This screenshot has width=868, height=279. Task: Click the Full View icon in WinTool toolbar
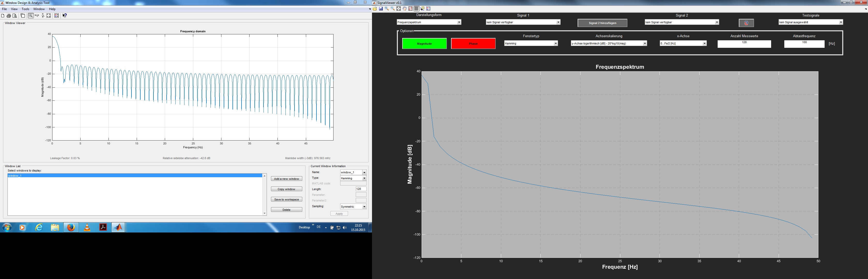(x=49, y=16)
